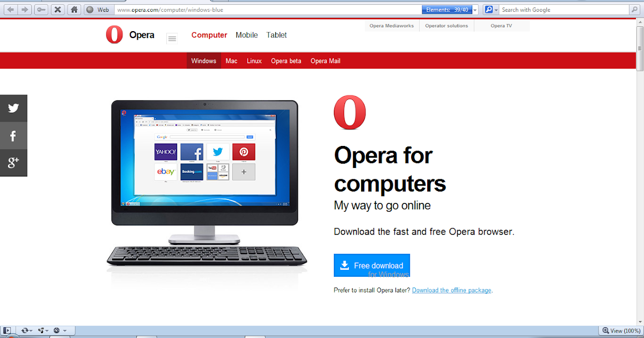Toggle the side panel button in status bar
The height and width of the screenshot is (338, 644).
[8, 330]
